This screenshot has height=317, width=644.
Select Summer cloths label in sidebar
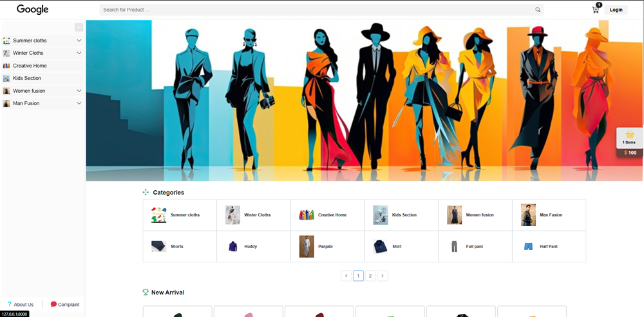coord(30,41)
